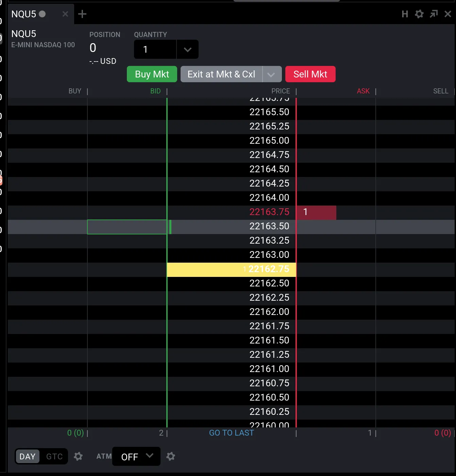Screen dimensions: 456x476
Task: Expand the Exit at Mkt & Cxl dropdown
Action: coord(272,74)
